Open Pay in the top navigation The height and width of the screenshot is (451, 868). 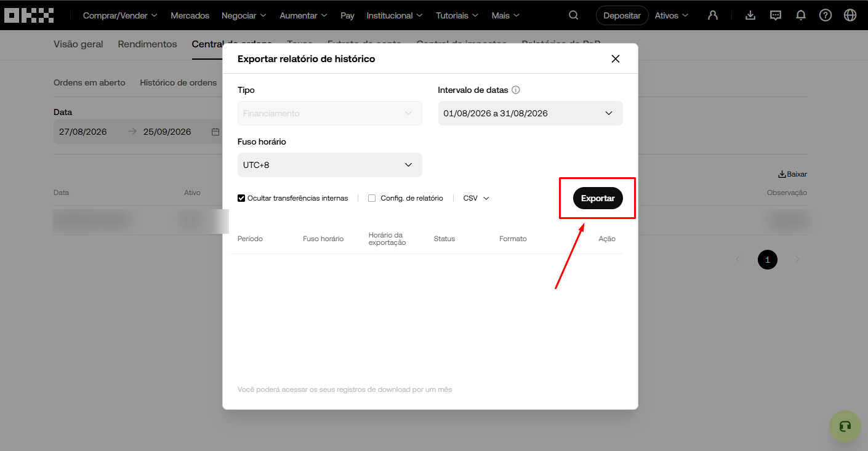tap(347, 15)
